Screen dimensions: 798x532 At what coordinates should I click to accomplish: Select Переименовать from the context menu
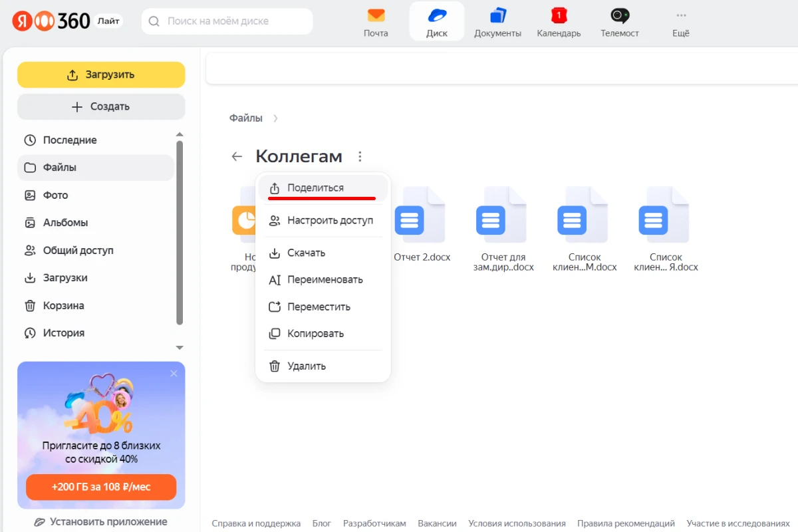pyautogui.click(x=323, y=280)
